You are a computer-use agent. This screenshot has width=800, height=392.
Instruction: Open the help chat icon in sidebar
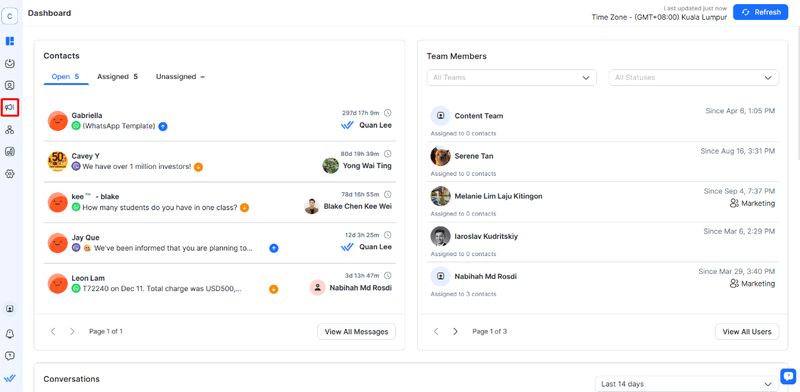click(10, 356)
